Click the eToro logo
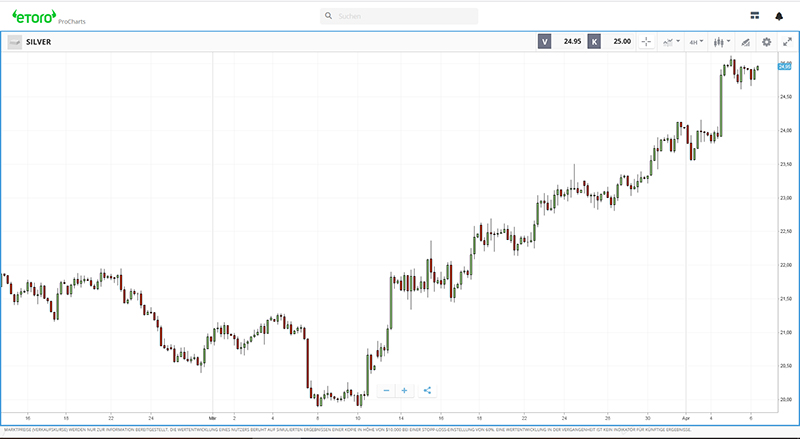The image size is (800, 439). click(33, 15)
